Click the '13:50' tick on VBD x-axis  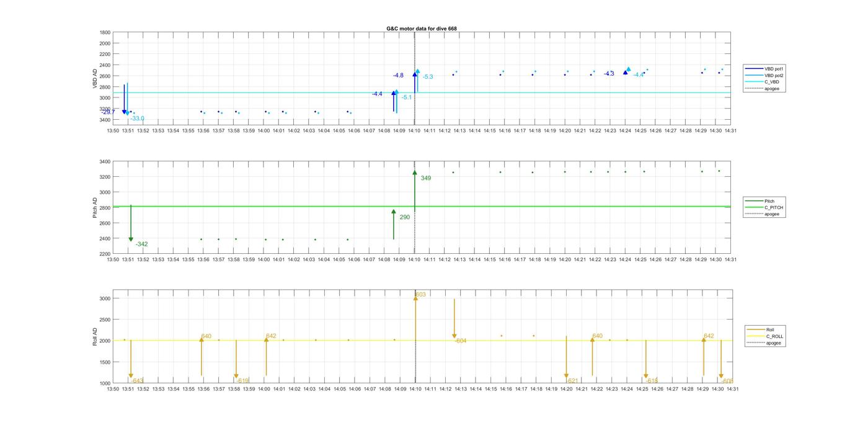(x=113, y=131)
